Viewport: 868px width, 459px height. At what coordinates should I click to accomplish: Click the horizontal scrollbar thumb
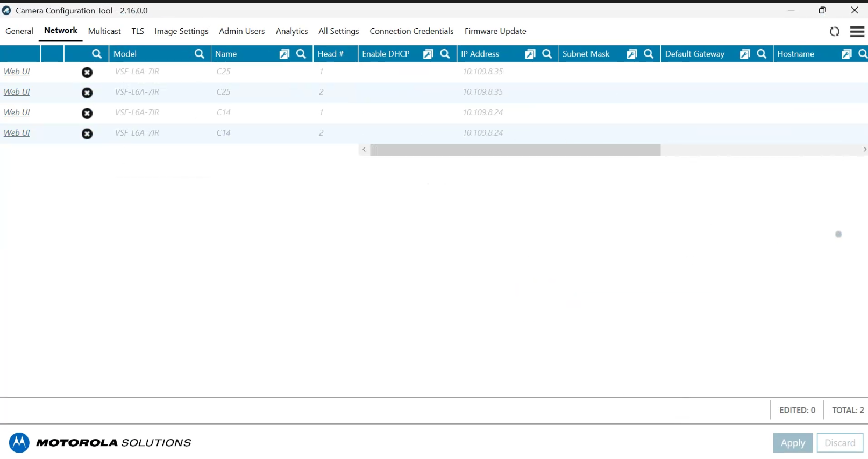pyautogui.click(x=515, y=150)
